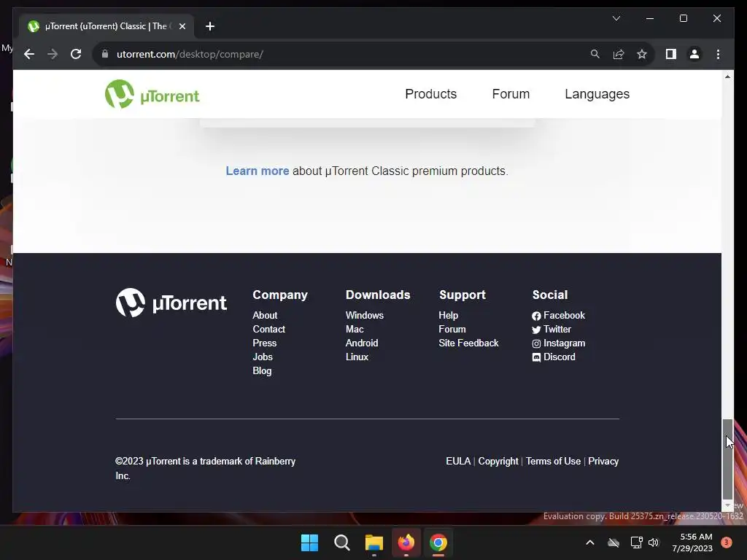747x560 pixels.
Task: Open the Chrome profile icon
Action: point(694,54)
